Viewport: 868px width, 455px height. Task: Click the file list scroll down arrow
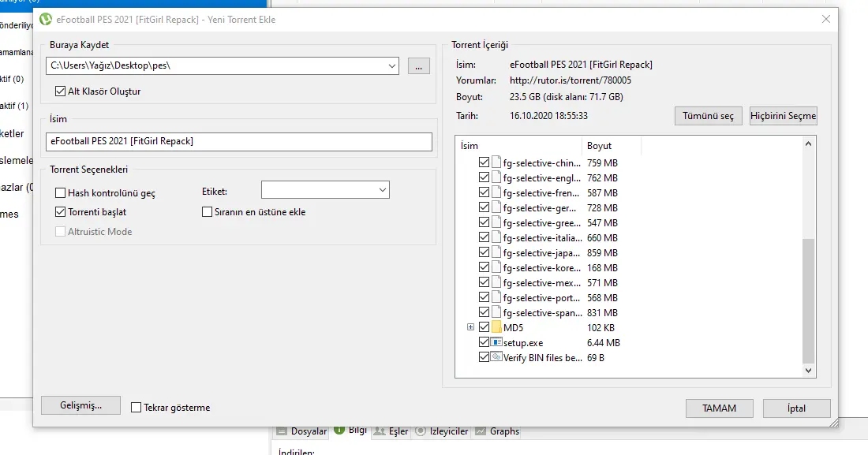(808, 371)
